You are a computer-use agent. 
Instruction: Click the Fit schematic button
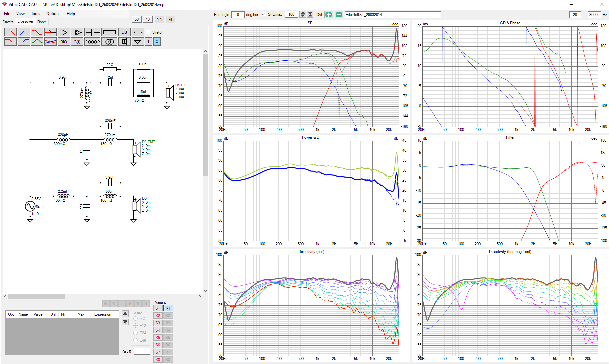pos(170,20)
